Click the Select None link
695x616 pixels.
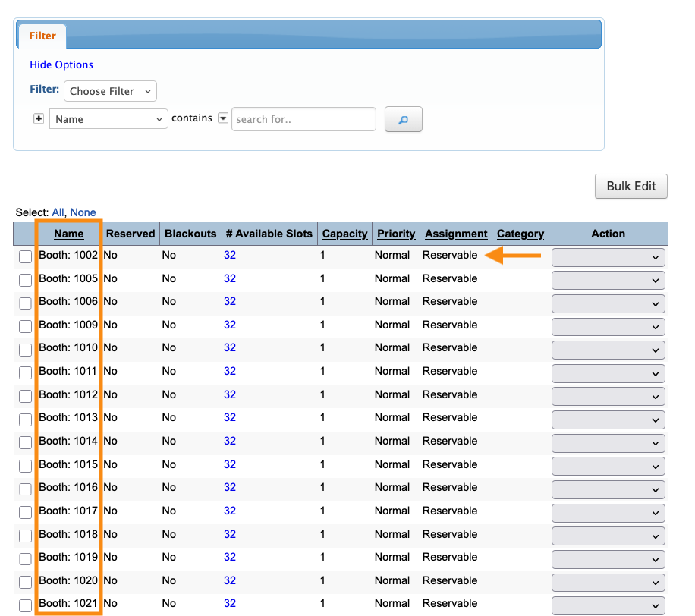[83, 212]
